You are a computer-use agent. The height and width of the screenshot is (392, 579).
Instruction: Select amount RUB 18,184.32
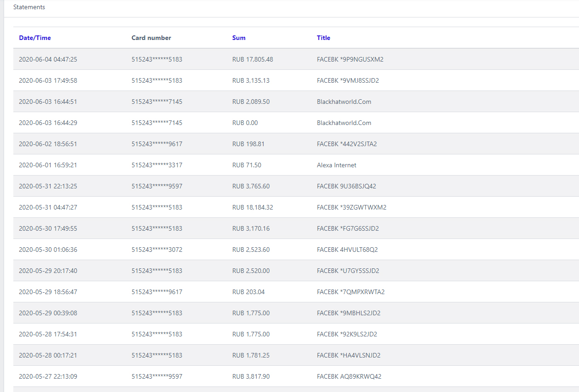[x=252, y=207]
